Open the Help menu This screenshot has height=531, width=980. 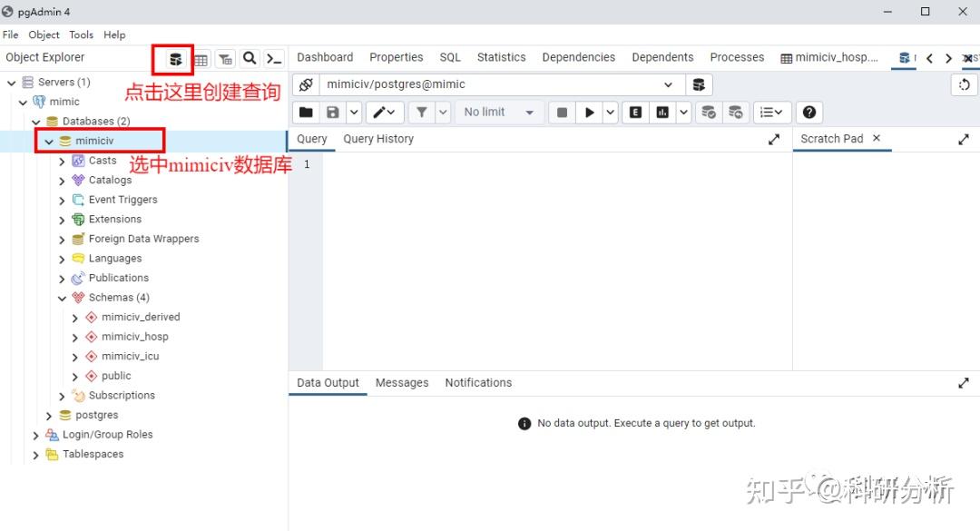(114, 35)
